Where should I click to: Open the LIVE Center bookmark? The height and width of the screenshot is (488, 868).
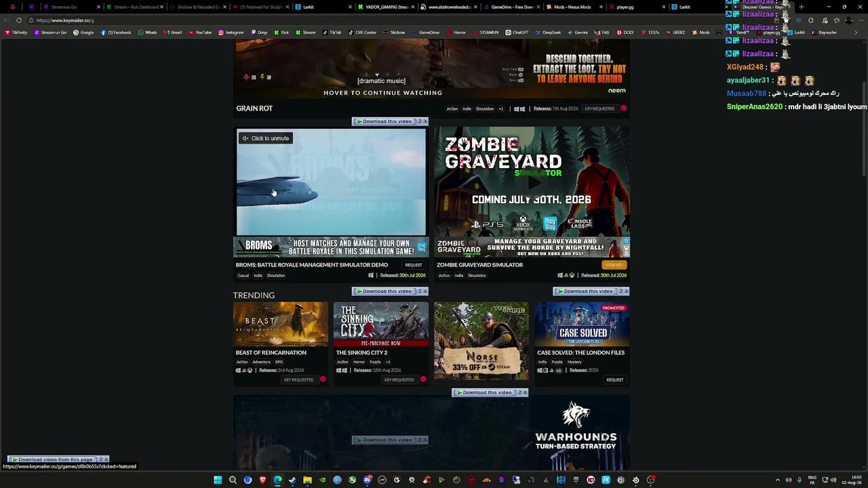click(362, 33)
